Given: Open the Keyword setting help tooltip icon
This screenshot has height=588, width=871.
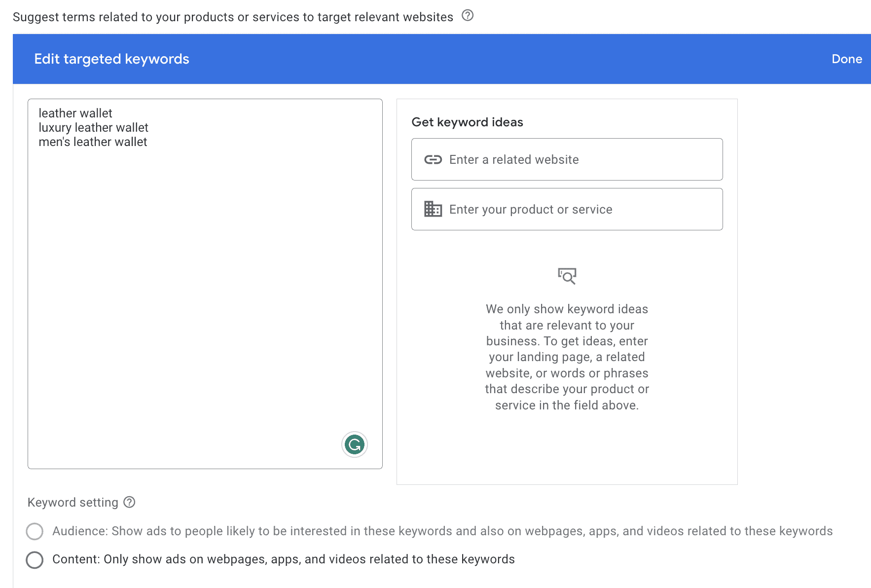Looking at the screenshot, I should point(129,502).
